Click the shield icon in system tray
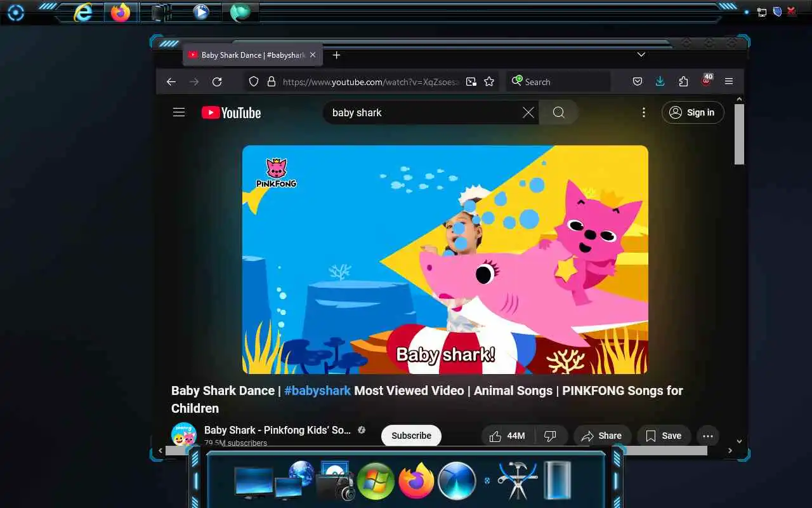Image resolution: width=812 pixels, height=508 pixels. pyautogui.click(x=777, y=11)
